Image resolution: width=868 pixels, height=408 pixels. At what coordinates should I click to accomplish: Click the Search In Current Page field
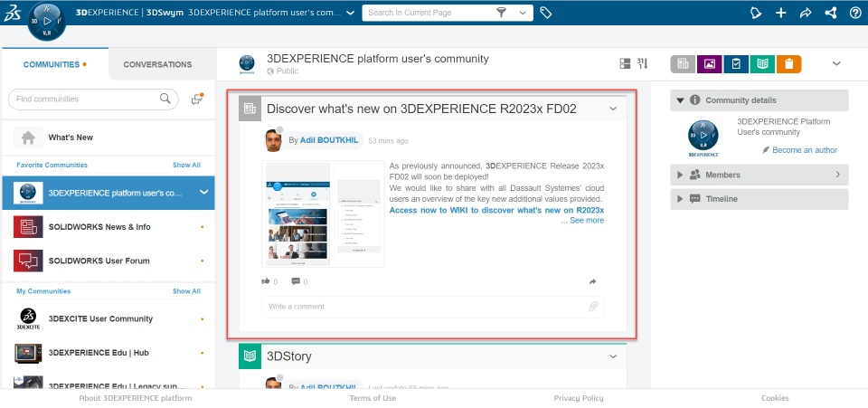click(429, 13)
